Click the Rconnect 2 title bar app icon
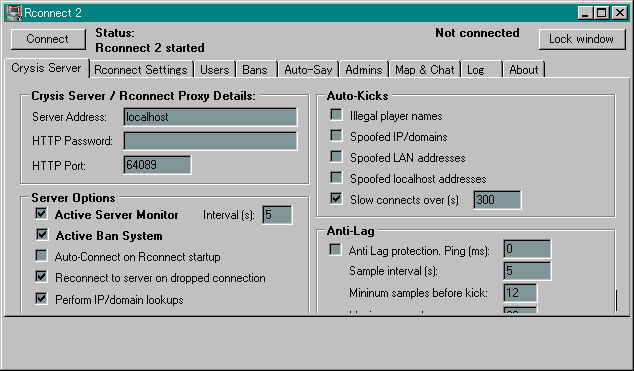This screenshot has height=371, width=634. [13, 13]
